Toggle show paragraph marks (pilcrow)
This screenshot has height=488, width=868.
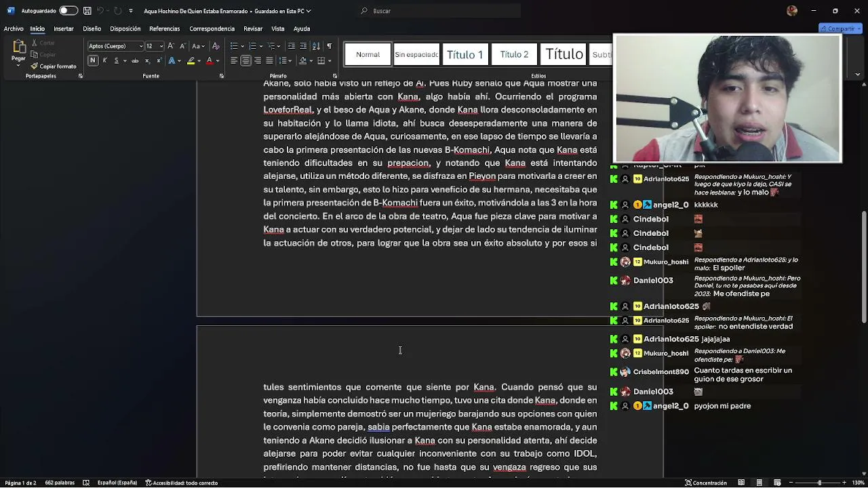(x=329, y=46)
